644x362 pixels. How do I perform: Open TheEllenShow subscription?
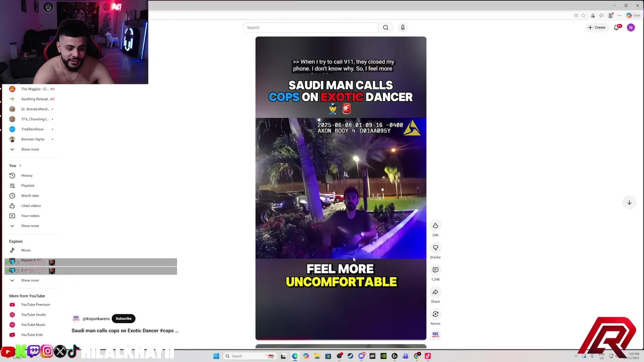pos(32,129)
